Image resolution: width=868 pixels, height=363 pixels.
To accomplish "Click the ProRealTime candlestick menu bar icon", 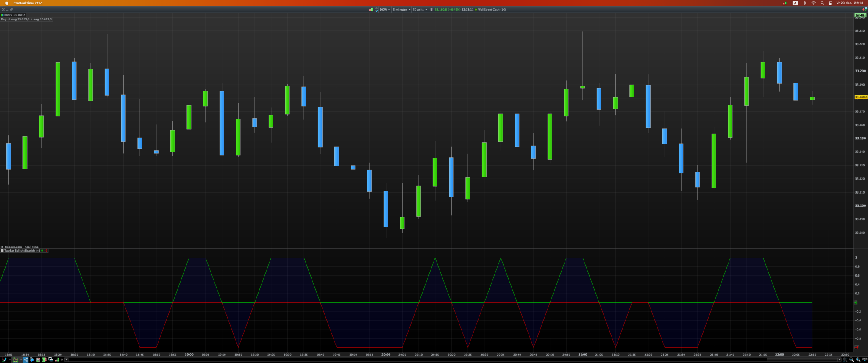I will (x=785, y=3).
